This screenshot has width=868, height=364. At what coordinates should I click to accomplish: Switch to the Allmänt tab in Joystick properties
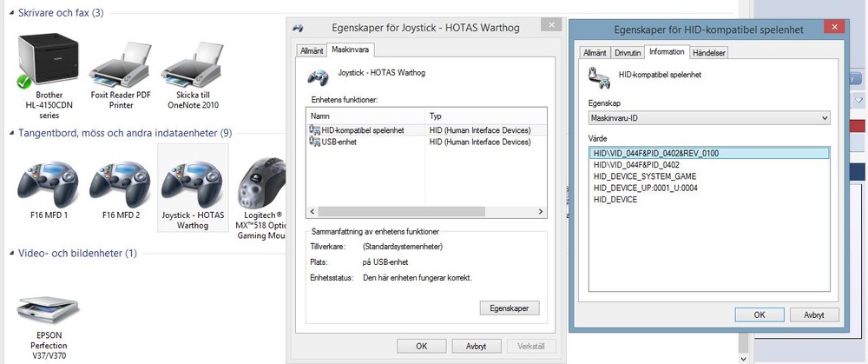tap(311, 50)
